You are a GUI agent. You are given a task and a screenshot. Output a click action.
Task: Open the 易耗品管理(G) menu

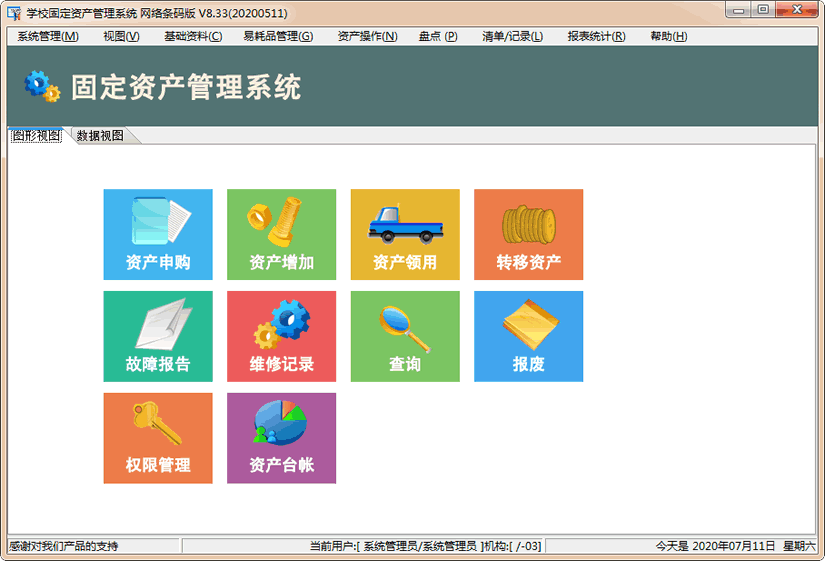click(278, 36)
